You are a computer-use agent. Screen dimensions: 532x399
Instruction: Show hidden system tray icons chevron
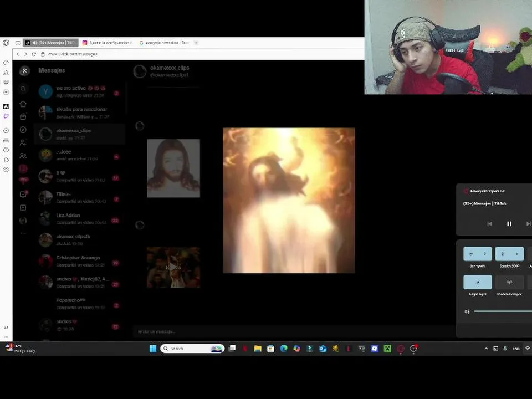pyautogui.click(x=486, y=349)
